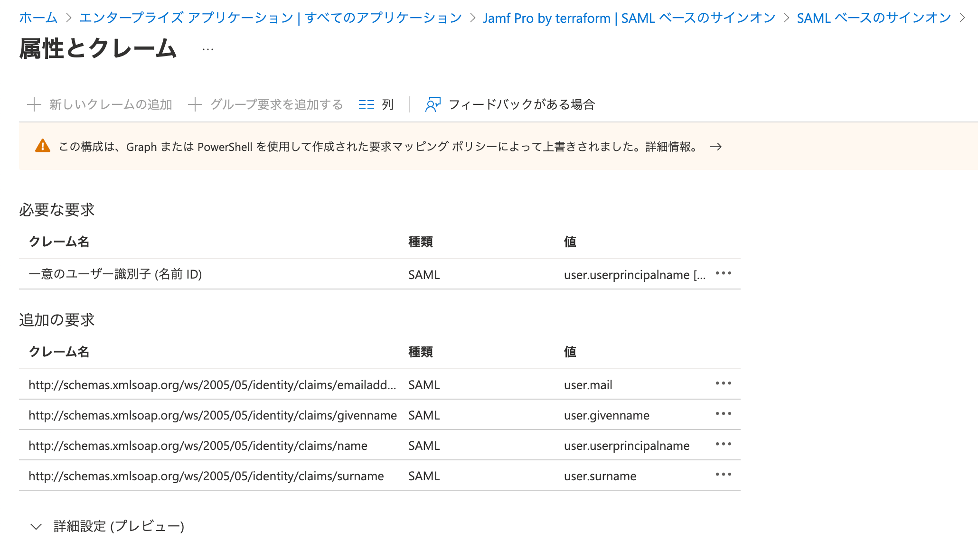978x560 pixels.
Task: Click the 列 toolbar label
Action: pos(388,104)
